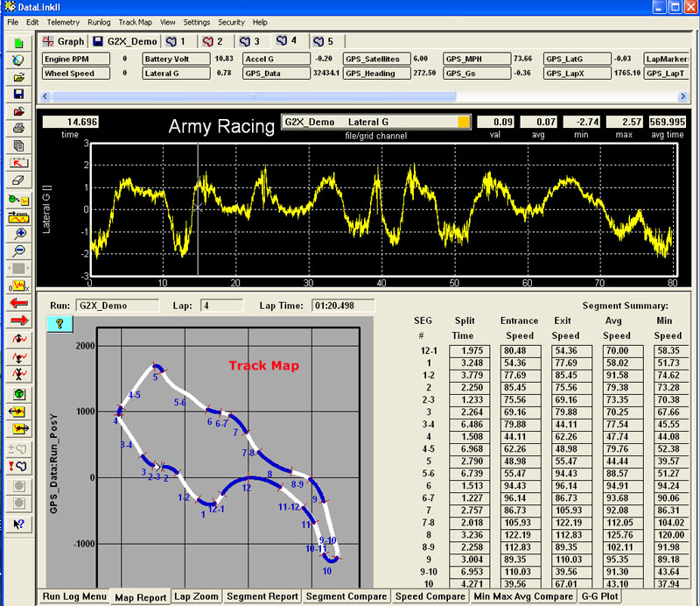This screenshot has width=700, height=606.
Task: Click the yellow Lateral G color swatch
Action: tap(464, 123)
